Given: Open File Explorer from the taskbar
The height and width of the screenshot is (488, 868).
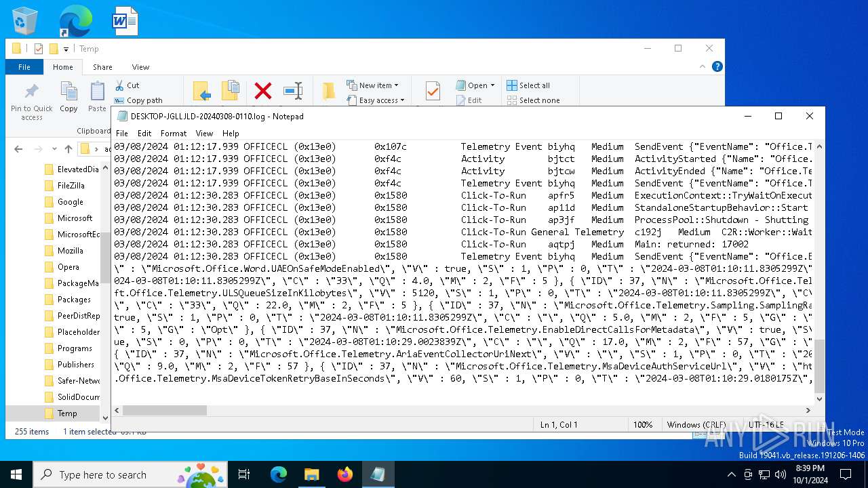Looking at the screenshot, I should 311,474.
